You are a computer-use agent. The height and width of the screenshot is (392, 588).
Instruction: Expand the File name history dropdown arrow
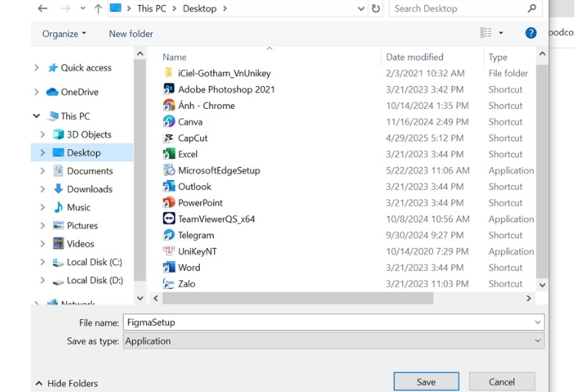pos(537,322)
